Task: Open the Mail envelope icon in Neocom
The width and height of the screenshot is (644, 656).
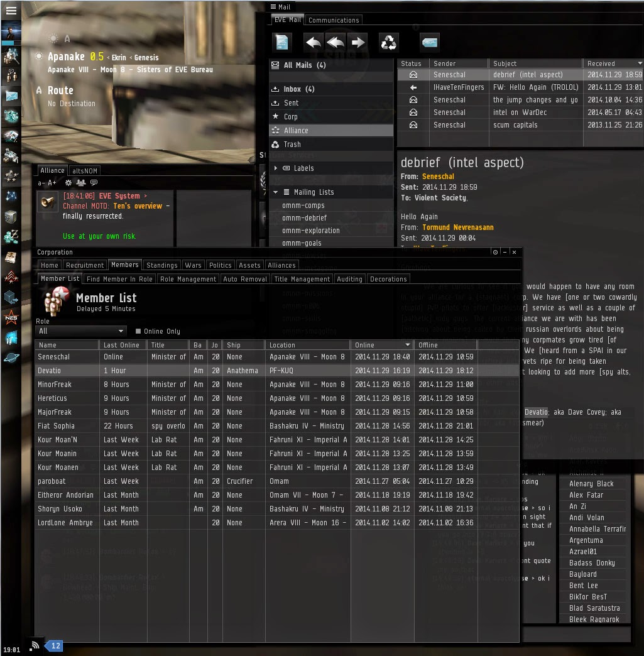Action: click(x=11, y=96)
